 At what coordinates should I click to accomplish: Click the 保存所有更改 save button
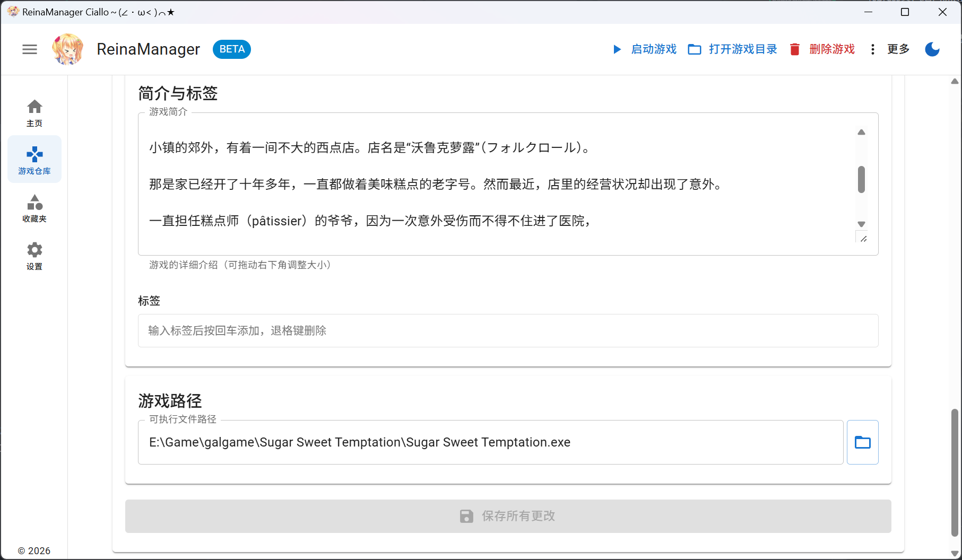tap(507, 515)
